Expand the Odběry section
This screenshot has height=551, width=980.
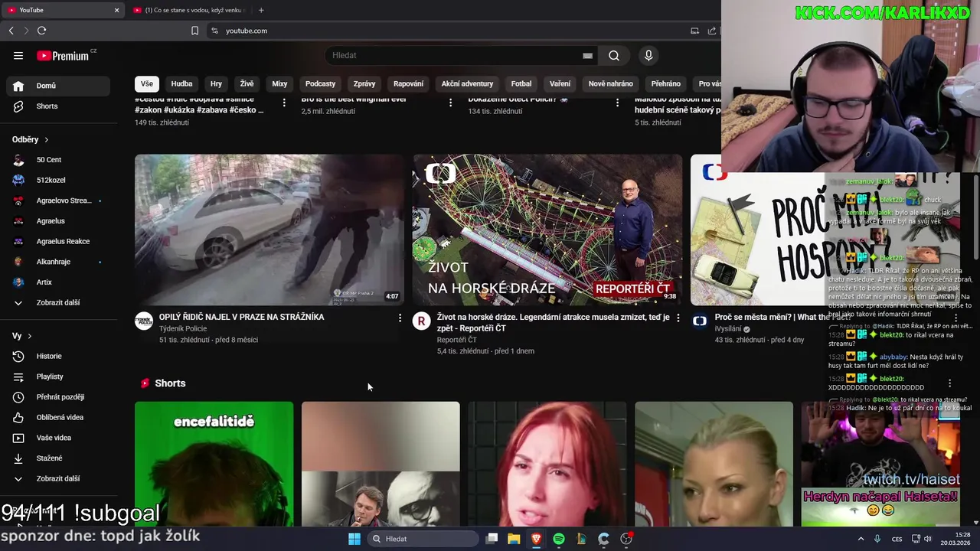coord(31,139)
